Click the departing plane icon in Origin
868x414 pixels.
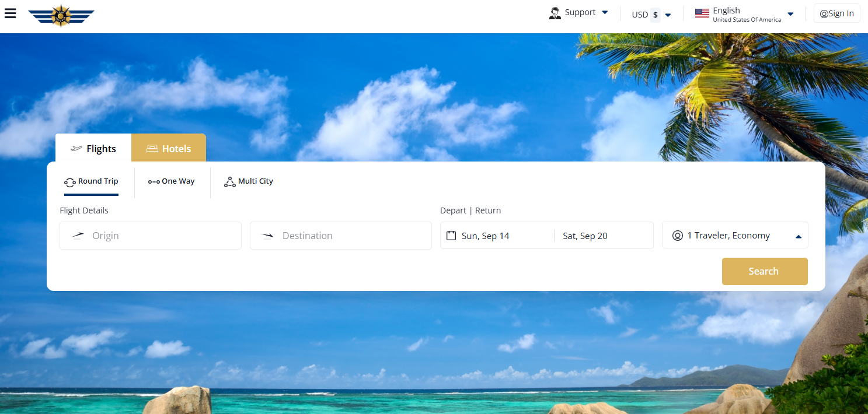pos(78,236)
